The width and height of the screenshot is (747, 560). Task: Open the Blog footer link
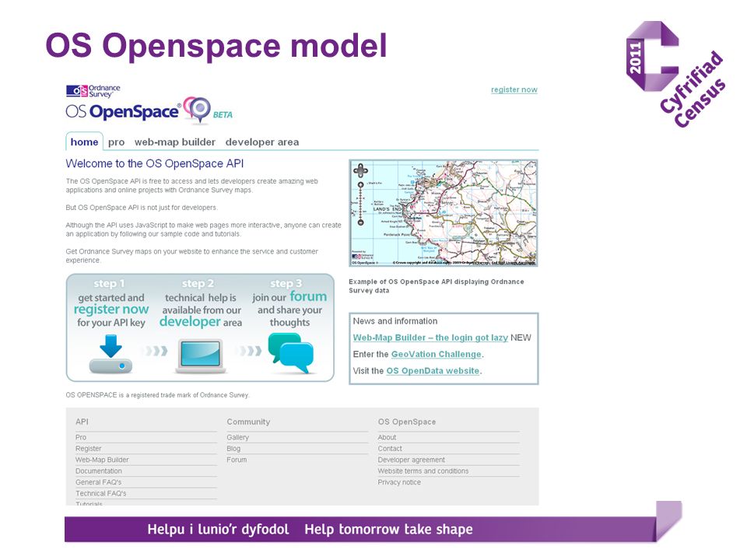click(x=233, y=449)
